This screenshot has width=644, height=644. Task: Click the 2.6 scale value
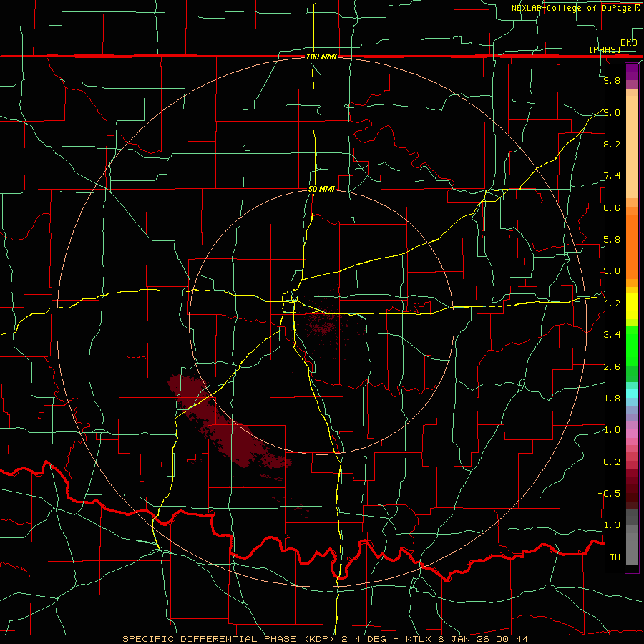612,367
